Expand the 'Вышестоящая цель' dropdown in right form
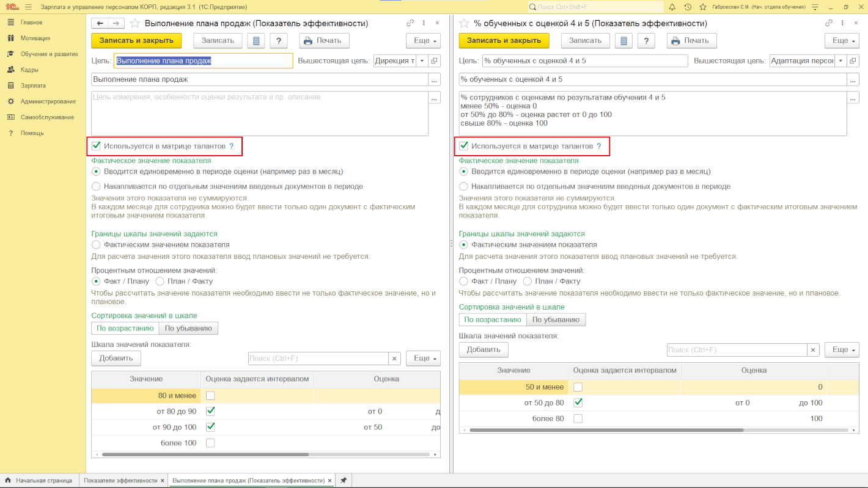868x488 pixels. coord(840,61)
